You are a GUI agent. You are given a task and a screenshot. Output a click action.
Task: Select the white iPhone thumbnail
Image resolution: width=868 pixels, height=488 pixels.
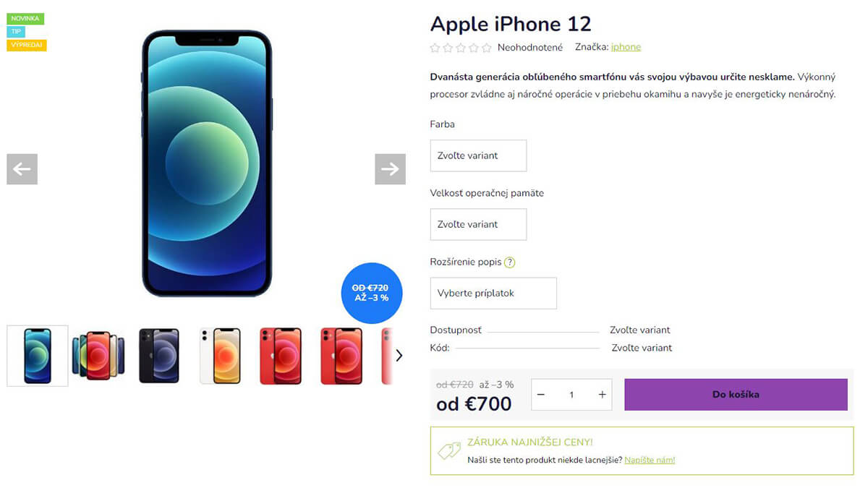pyautogui.click(x=220, y=356)
